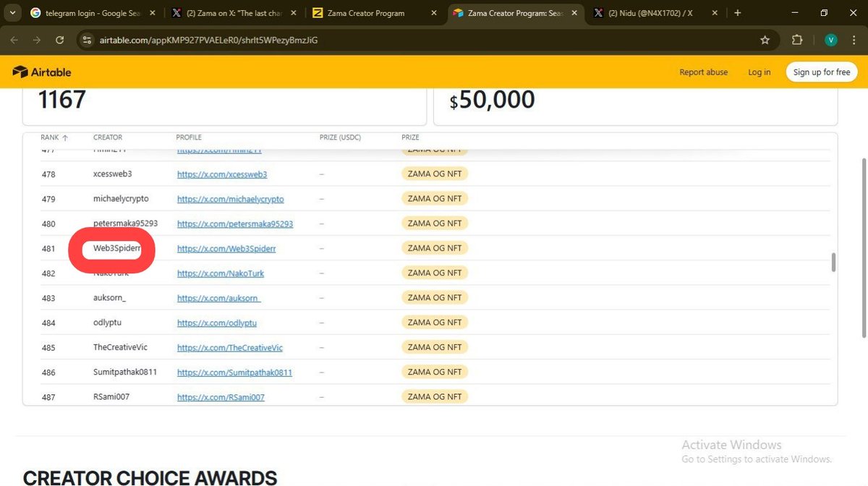Open x.com/auksorn_ profile link

pos(219,298)
